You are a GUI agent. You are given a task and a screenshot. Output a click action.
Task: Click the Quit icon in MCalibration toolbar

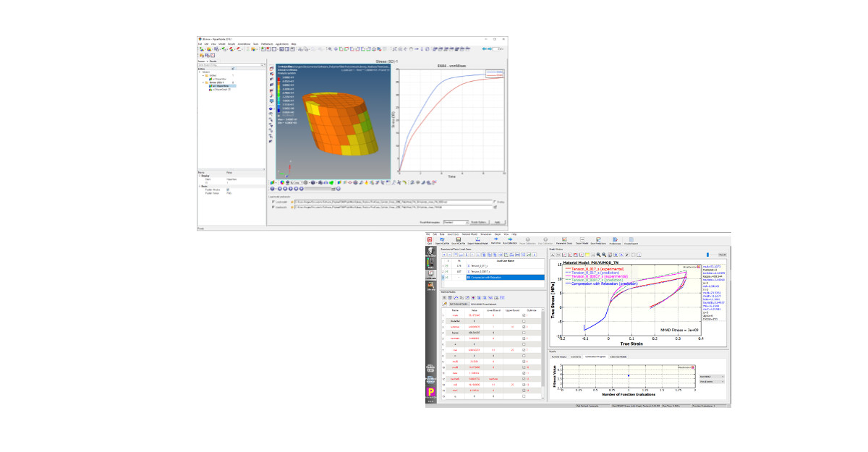(x=430, y=241)
